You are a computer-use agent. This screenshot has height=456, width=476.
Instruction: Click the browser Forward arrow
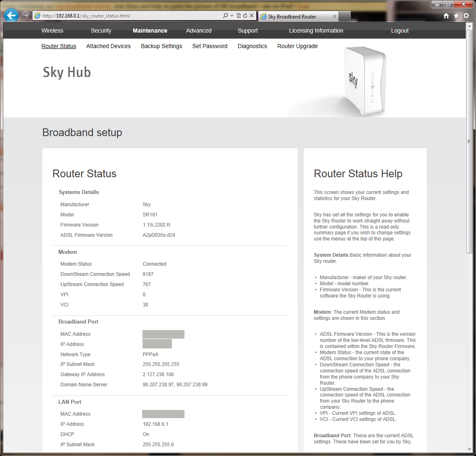(x=26, y=15)
